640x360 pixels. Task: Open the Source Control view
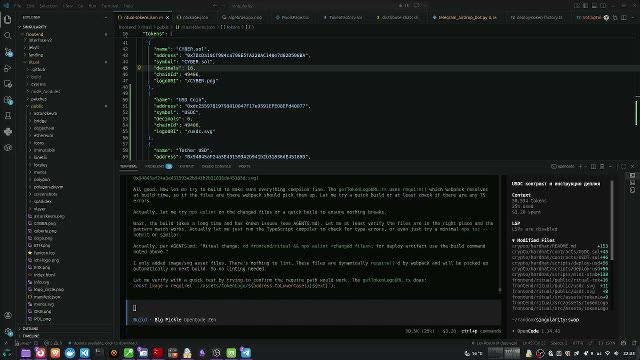coord(8,52)
